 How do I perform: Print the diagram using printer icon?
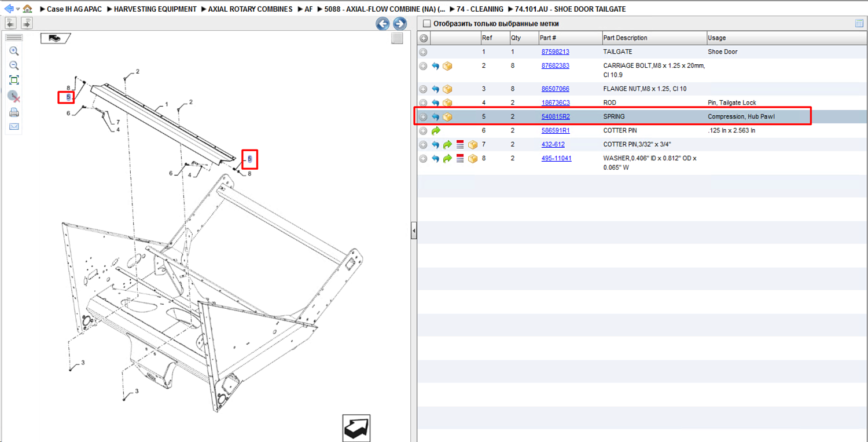14,112
